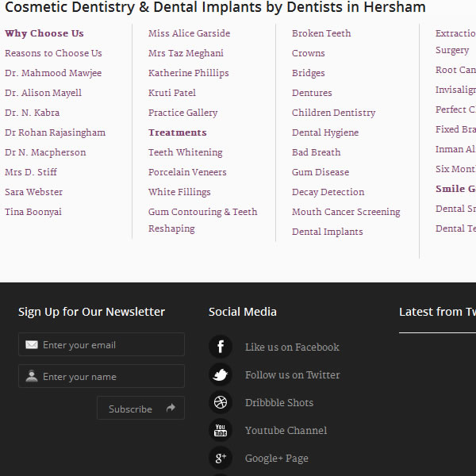Open the Practice Gallery link
The height and width of the screenshot is (476, 476).
click(182, 113)
